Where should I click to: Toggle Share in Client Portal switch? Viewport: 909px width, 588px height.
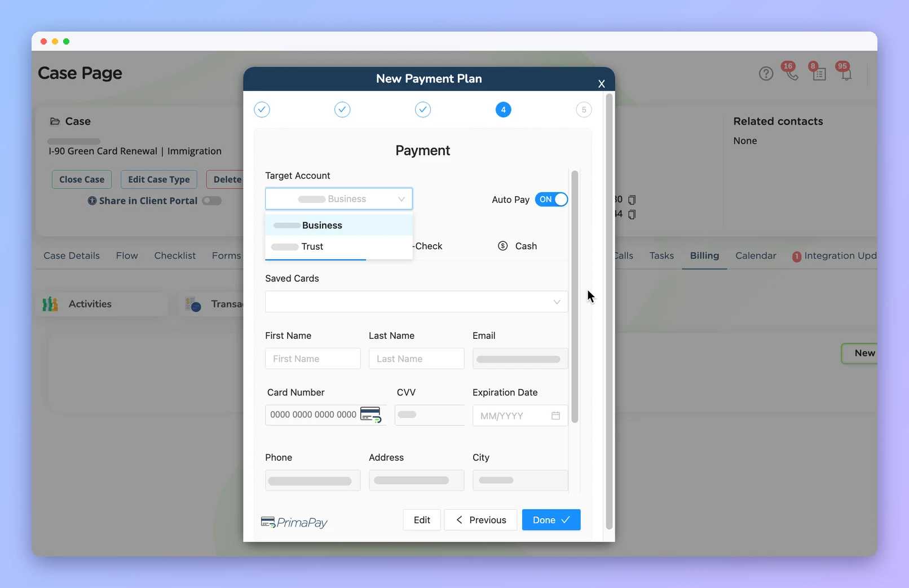click(x=212, y=201)
